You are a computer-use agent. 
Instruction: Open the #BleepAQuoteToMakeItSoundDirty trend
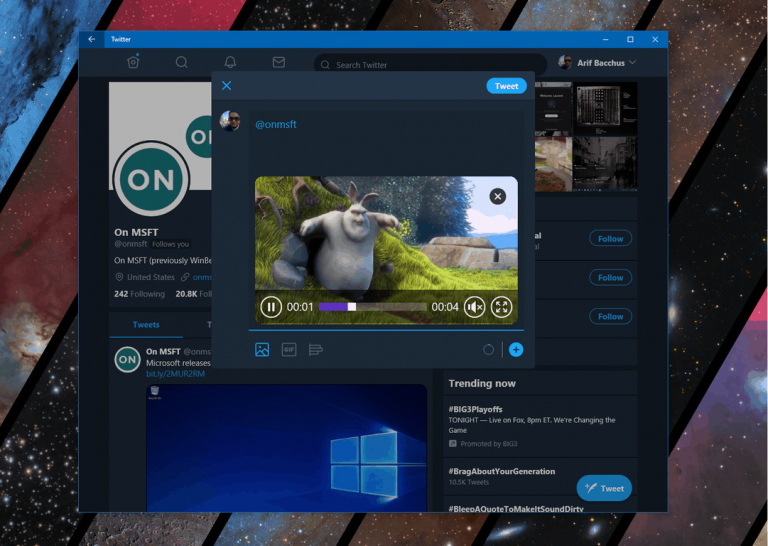516,508
